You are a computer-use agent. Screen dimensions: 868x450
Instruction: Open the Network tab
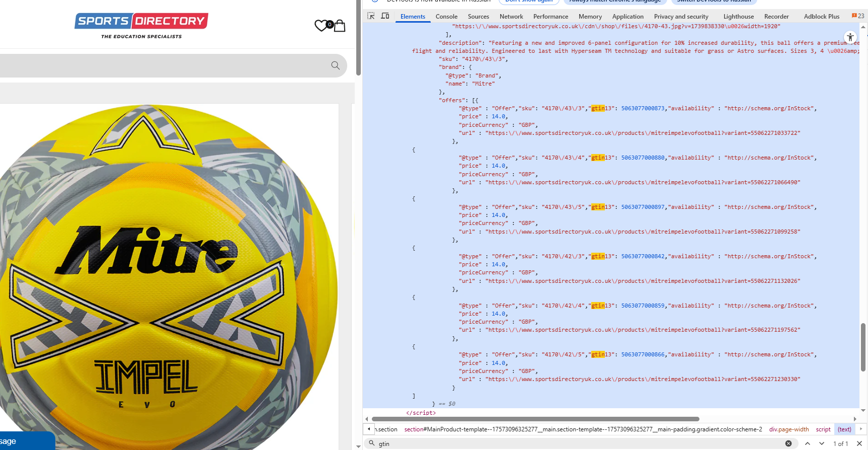pyautogui.click(x=511, y=17)
